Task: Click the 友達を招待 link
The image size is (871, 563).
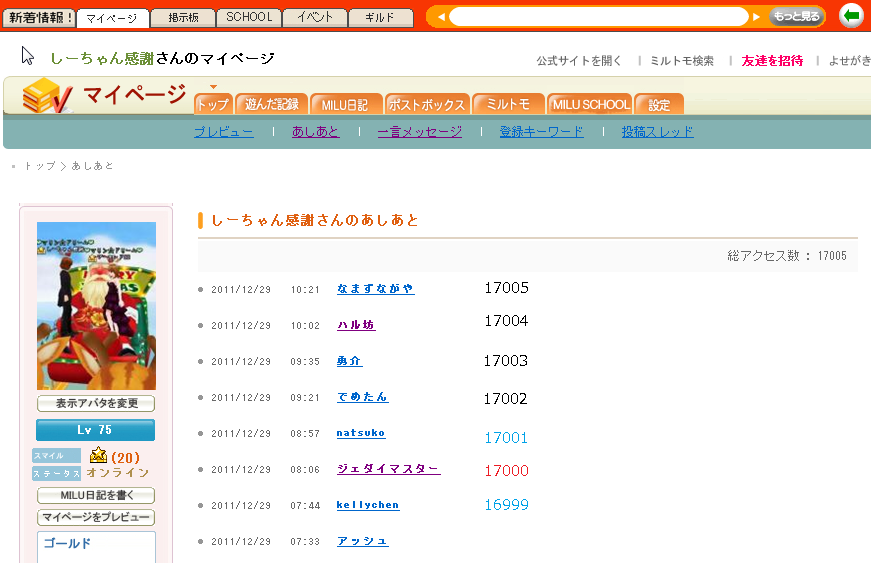Action: [772, 61]
